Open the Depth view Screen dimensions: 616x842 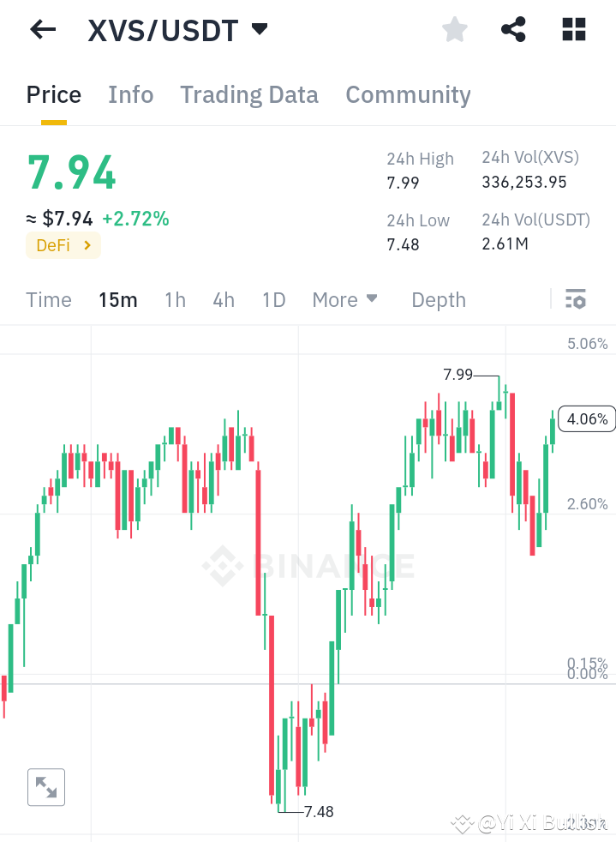438,300
